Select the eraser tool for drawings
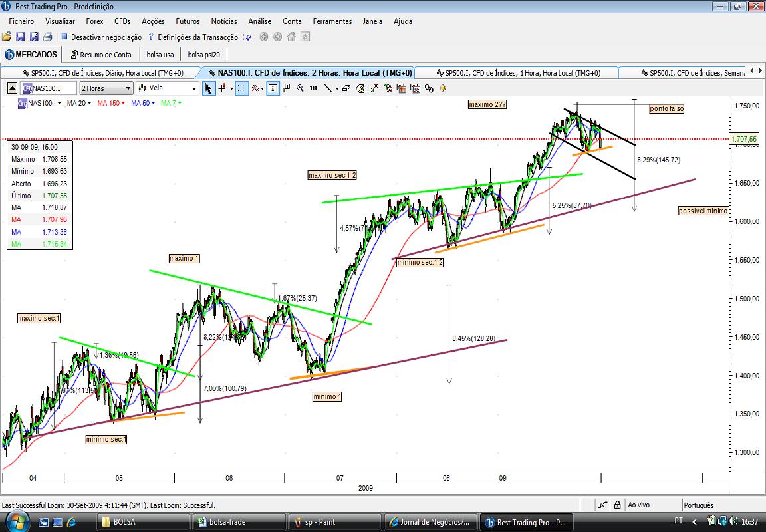The height and width of the screenshot is (532, 766). point(346,88)
